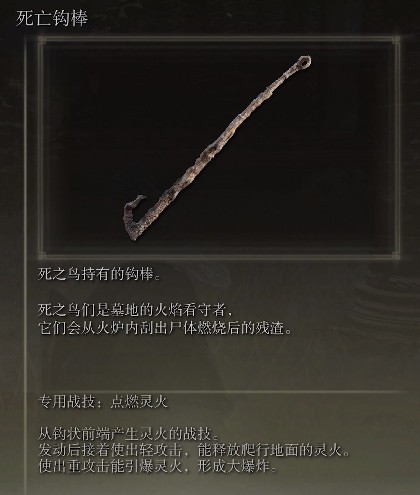Click the top-left corner ornament of the frame
This screenshot has width=420, height=495.
(x=42, y=41)
